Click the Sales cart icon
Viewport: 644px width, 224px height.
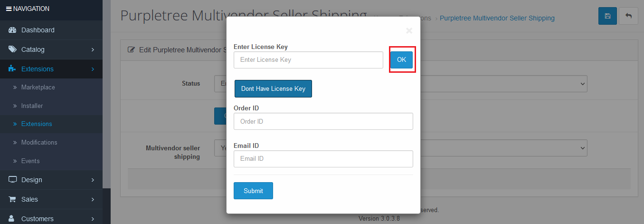(13, 199)
